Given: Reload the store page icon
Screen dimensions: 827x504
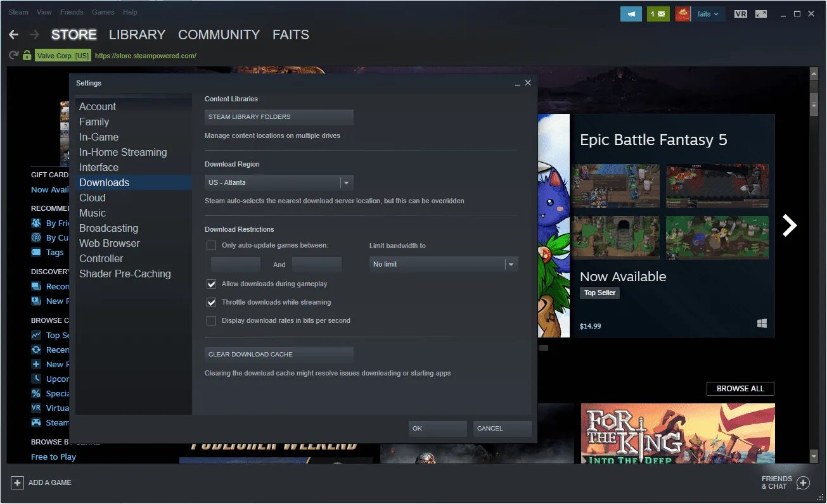Looking at the screenshot, I should click(13, 56).
